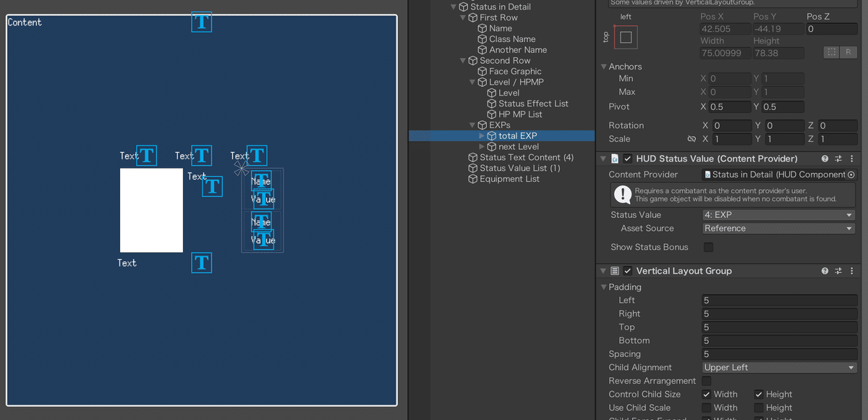Click the Content Provider reference field
Viewport: 868px width, 420px height.
779,175
